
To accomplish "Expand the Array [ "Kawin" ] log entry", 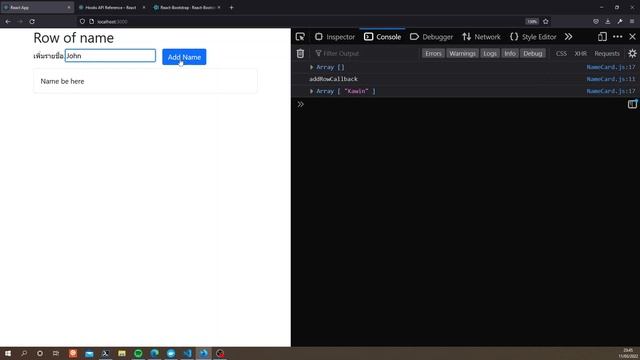I will [x=311, y=91].
